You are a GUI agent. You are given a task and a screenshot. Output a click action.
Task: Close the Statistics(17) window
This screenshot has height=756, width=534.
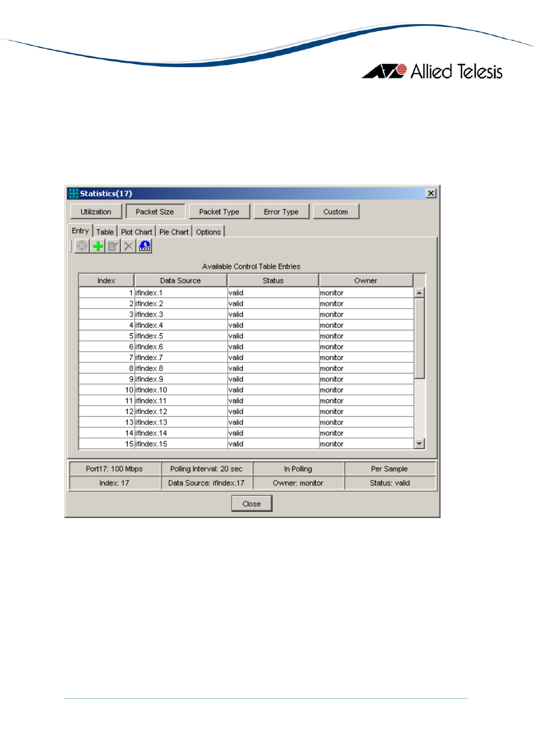431,193
